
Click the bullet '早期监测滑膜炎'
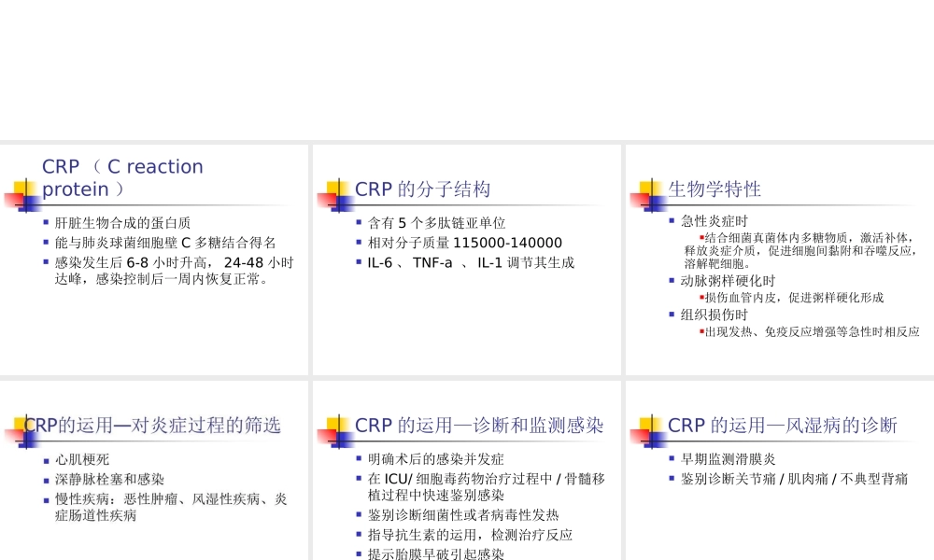click(728, 459)
